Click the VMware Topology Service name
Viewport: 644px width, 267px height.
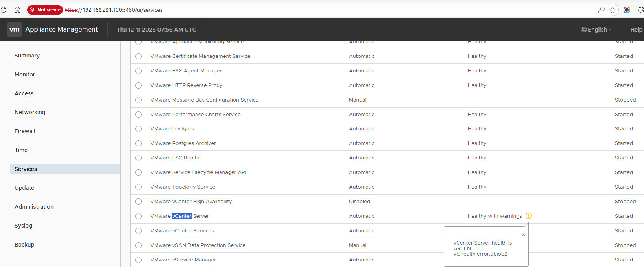[183, 187]
